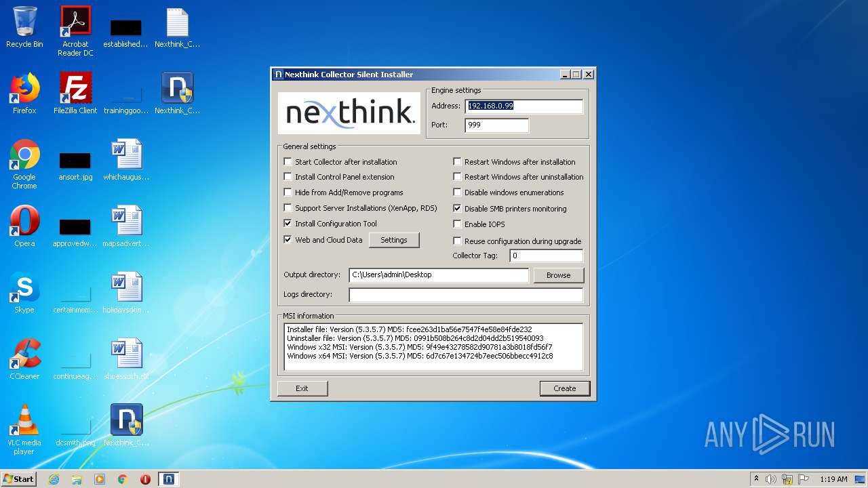Image resolution: width=868 pixels, height=488 pixels.
Task: Click the Windows x64 MSI info line
Action: [x=420, y=356]
